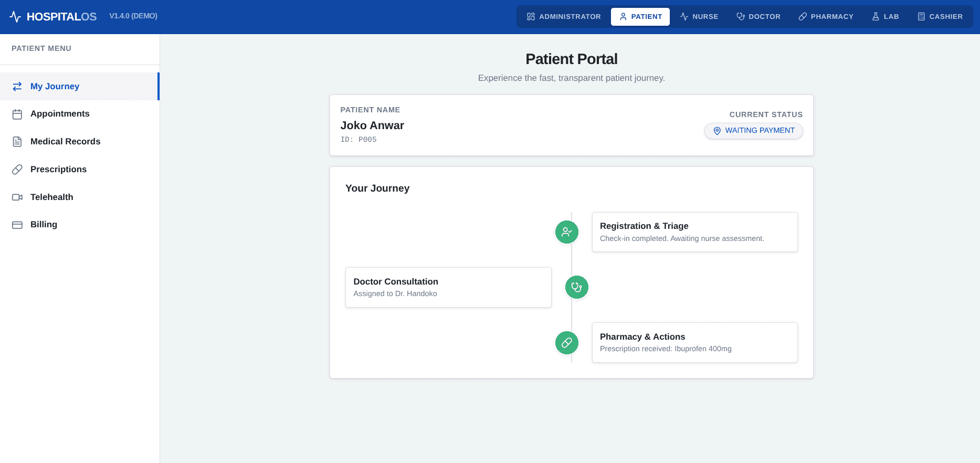980x463 pixels.
Task: Switch to the Lab role tab
Action: [x=886, y=17]
